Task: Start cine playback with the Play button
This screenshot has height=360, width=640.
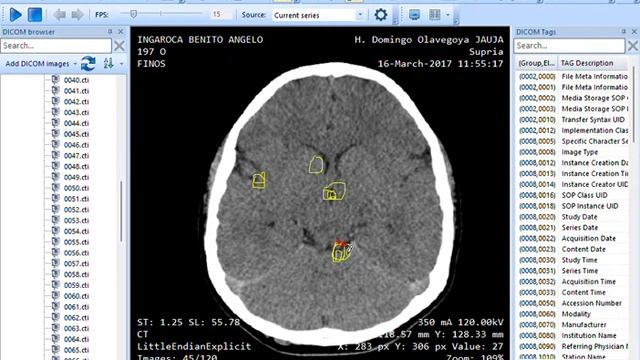Action: pyautogui.click(x=16, y=15)
